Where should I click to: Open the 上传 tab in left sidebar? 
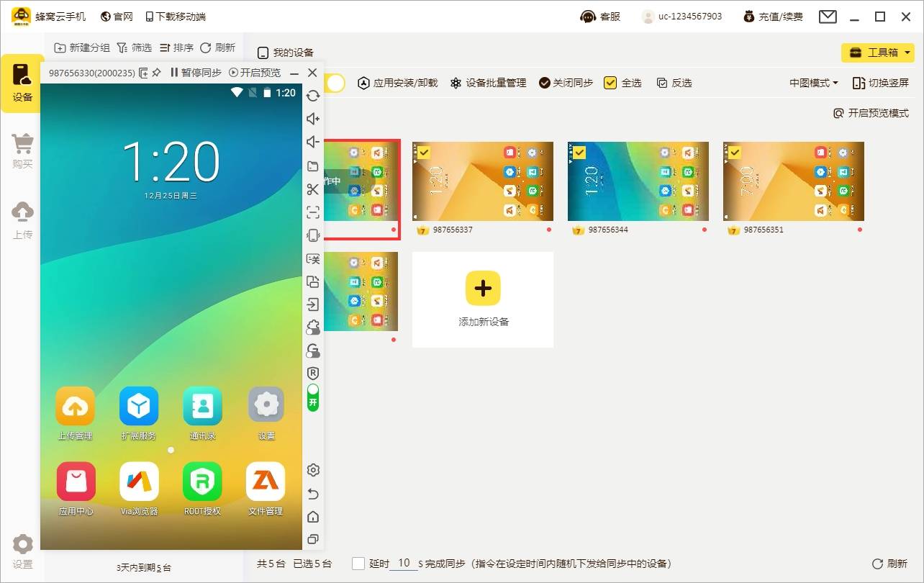click(22, 220)
